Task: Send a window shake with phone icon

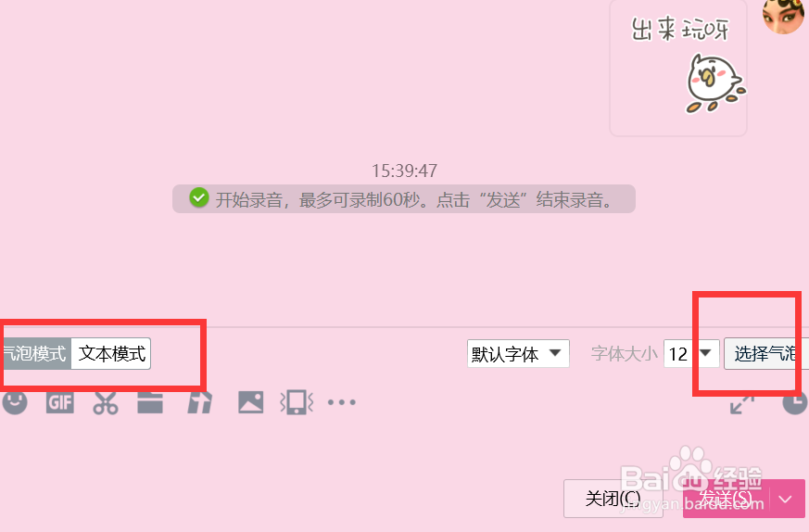Action: pyautogui.click(x=297, y=402)
